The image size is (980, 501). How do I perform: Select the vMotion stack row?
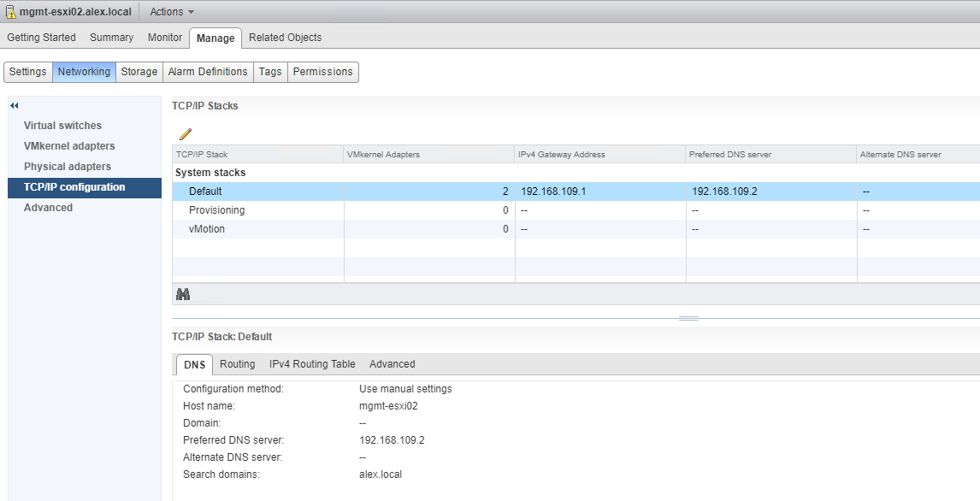point(207,229)
